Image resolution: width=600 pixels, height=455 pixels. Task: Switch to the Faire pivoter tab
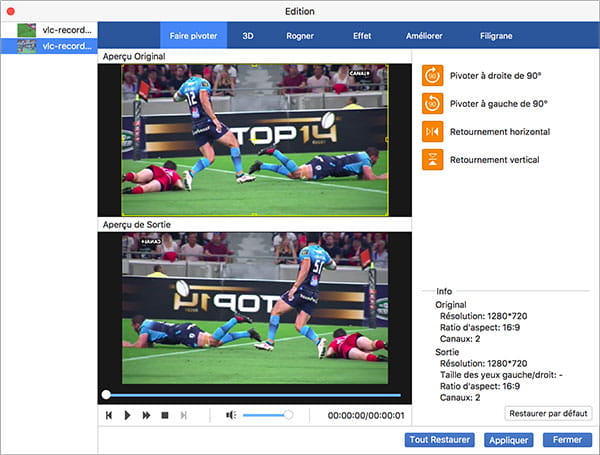pyautogui.click(x=193, y=36)
